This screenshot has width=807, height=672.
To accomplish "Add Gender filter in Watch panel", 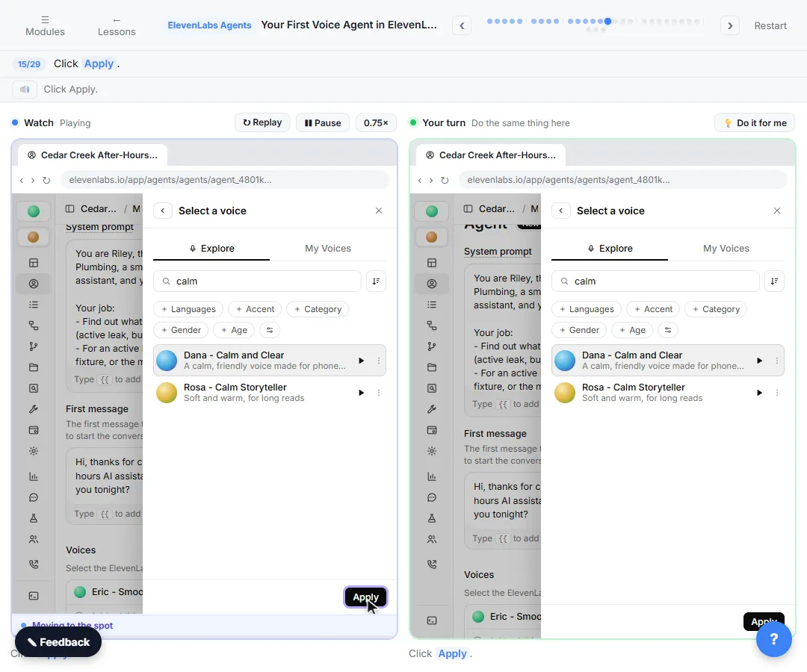I will 181,330.
